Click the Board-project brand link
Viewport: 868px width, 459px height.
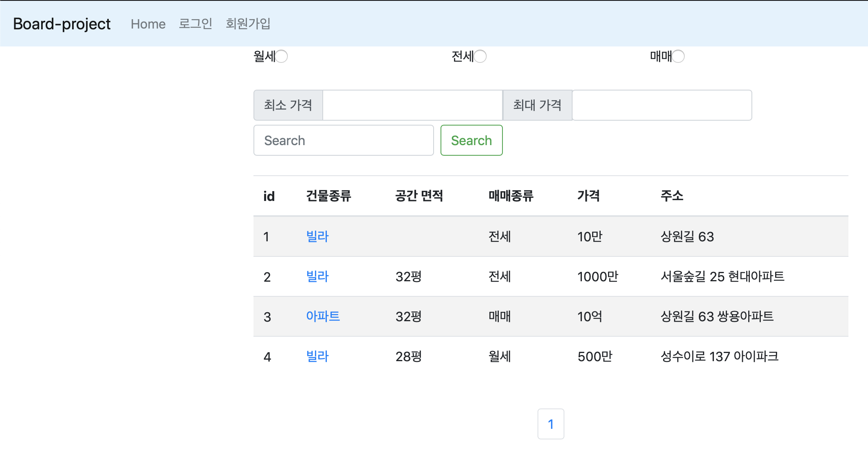[x=62, y=24]
